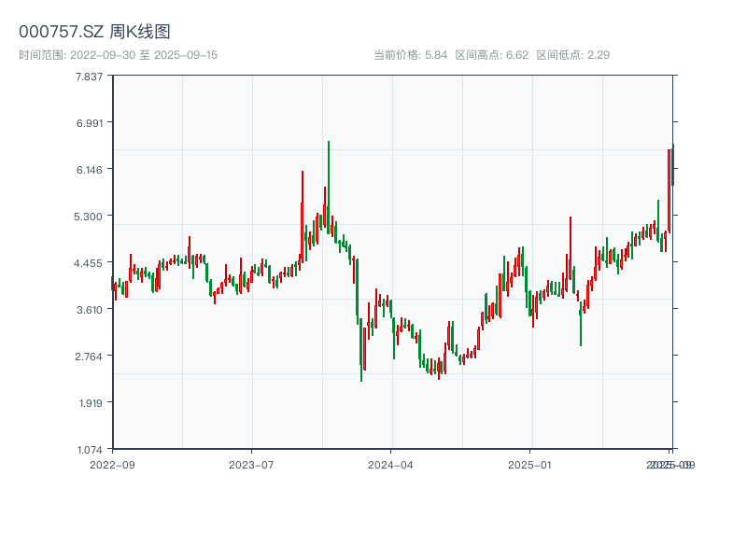Screen dimensions: 747x560
Task: Click the tallest green candlestick at the chart peak
Action: coord(329,188)
